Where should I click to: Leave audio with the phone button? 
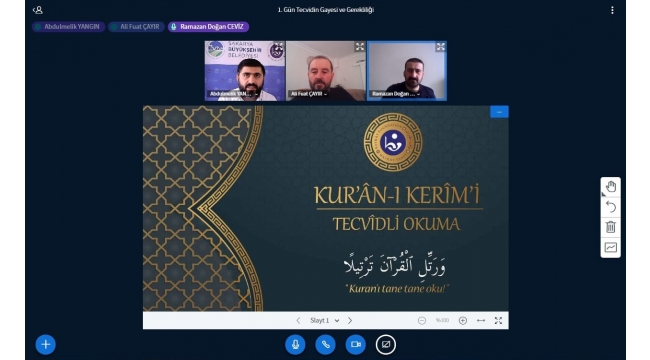pyautogui.click(x=325, y=345)
